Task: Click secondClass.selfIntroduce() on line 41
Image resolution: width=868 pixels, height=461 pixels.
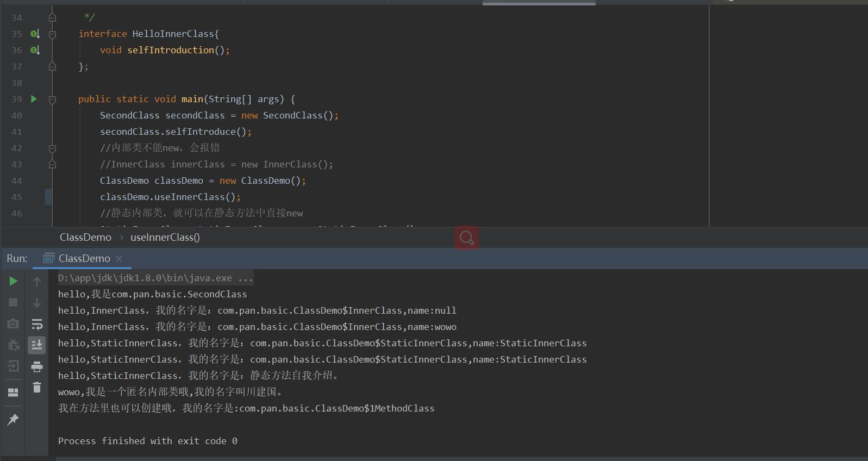Action: 176,132
